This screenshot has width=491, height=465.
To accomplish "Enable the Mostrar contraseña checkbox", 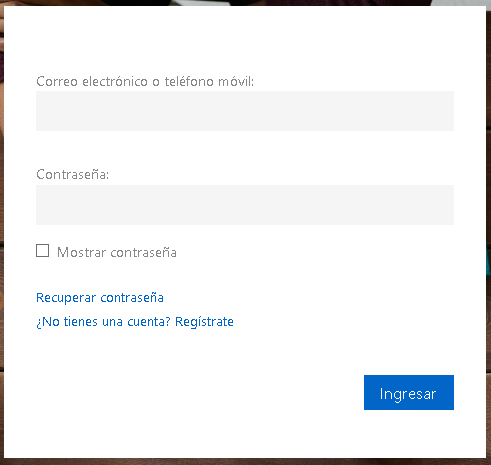I will click(x=42, y=251).
